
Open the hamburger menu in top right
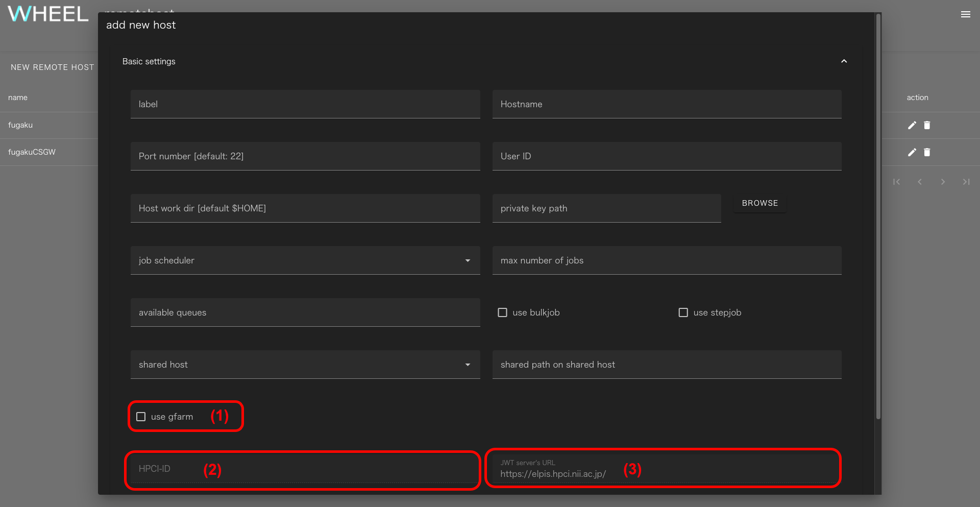[965, 14]
